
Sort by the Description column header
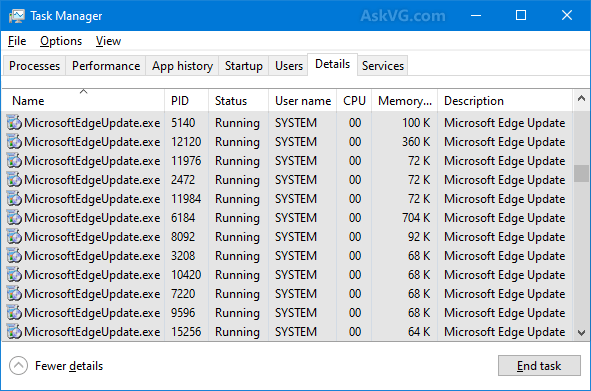coord(505,100)
